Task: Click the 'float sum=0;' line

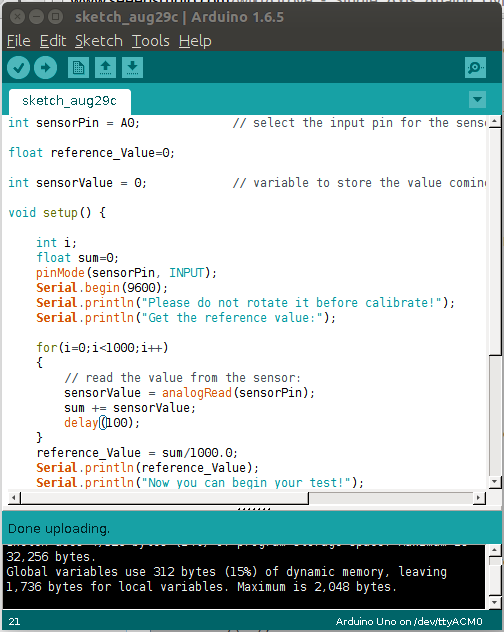Action: [x=77, y=258]
